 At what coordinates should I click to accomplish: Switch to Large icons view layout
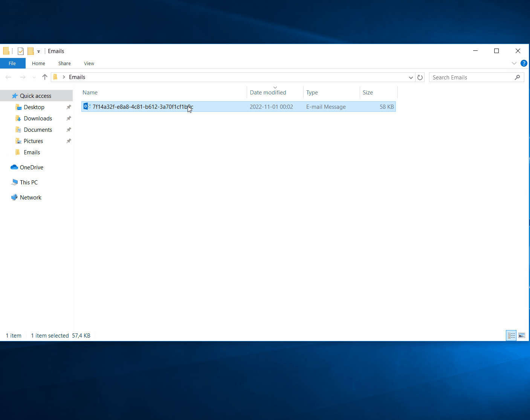click(x=522, y=335)
